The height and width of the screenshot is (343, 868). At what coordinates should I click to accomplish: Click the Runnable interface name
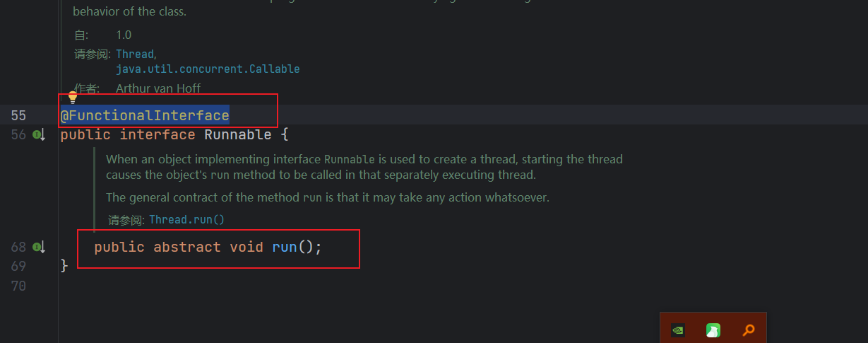[237, 134]
